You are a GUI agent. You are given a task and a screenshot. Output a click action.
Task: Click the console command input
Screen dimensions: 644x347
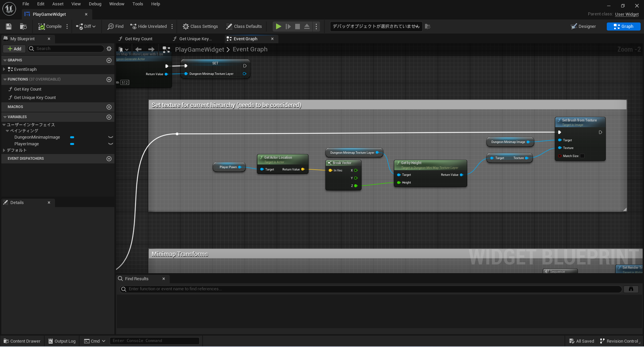coord(155,341)
